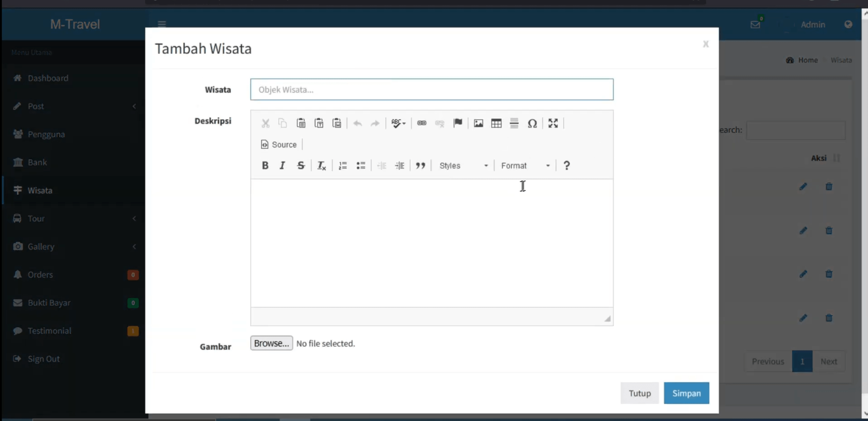This screenshot has height=421, width=868.
Task: Click the insert image icon
Action: (x=478, y=123)
